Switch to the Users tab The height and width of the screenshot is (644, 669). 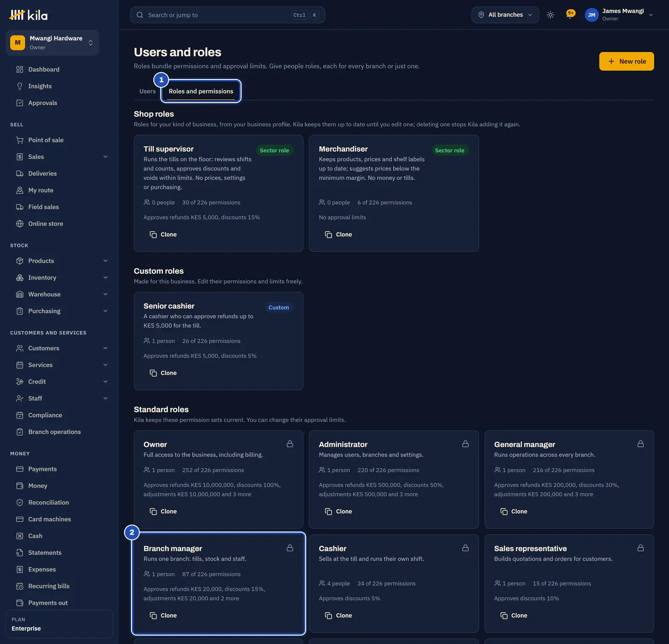pyautogui.click(x=147, y=91)
